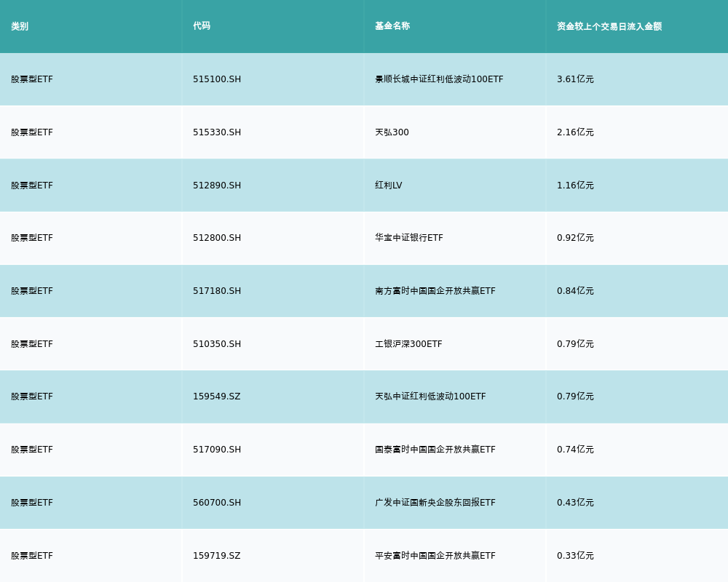Image resolution: width=728 pixels, height=582 pixels.
Task: Select the 天弘300 fund name
Action: pyautogui.click(x=392, y=132)
